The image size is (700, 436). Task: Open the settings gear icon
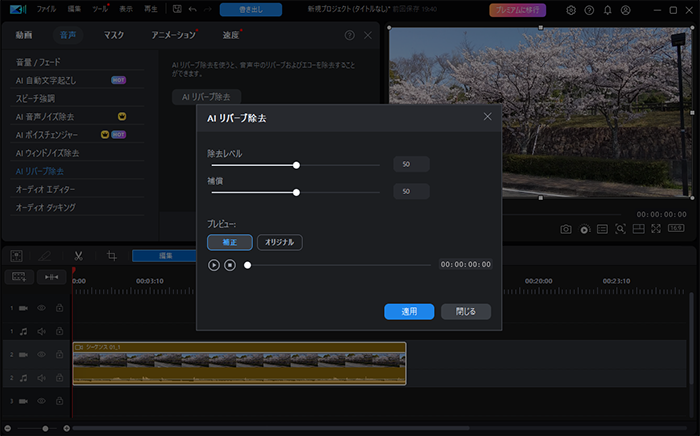[571, 10]
